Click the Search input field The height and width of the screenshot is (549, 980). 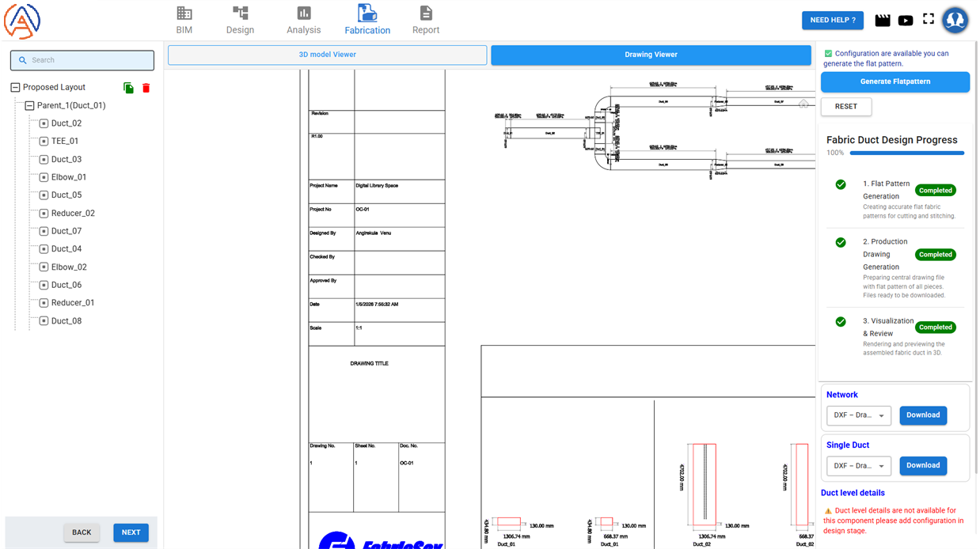point(82,60)
